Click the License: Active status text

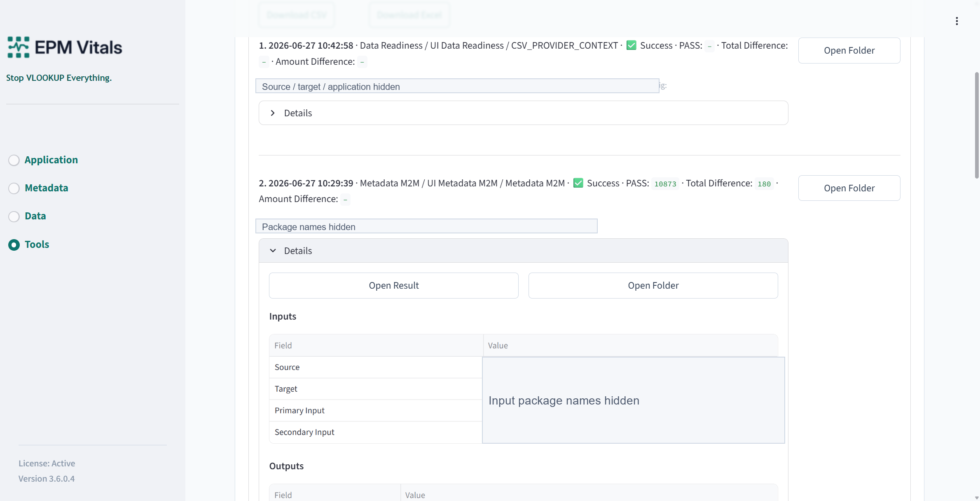[47, 463]
